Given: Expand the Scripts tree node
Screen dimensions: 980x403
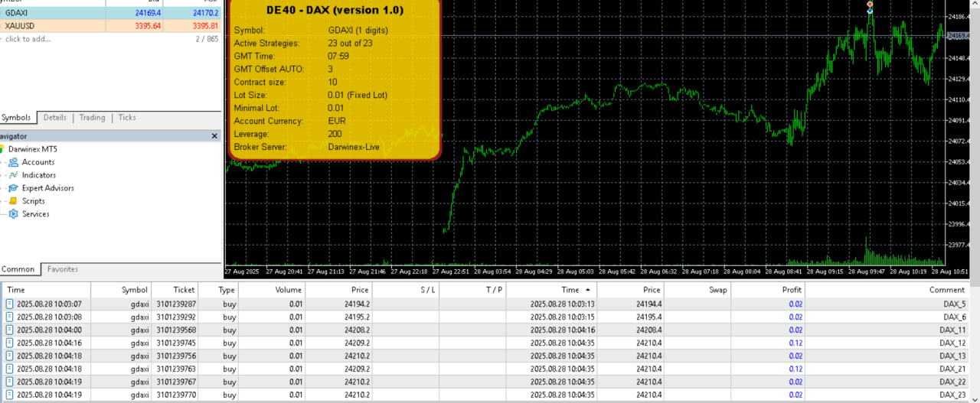Looking at the screenshot, I should 2,201.
